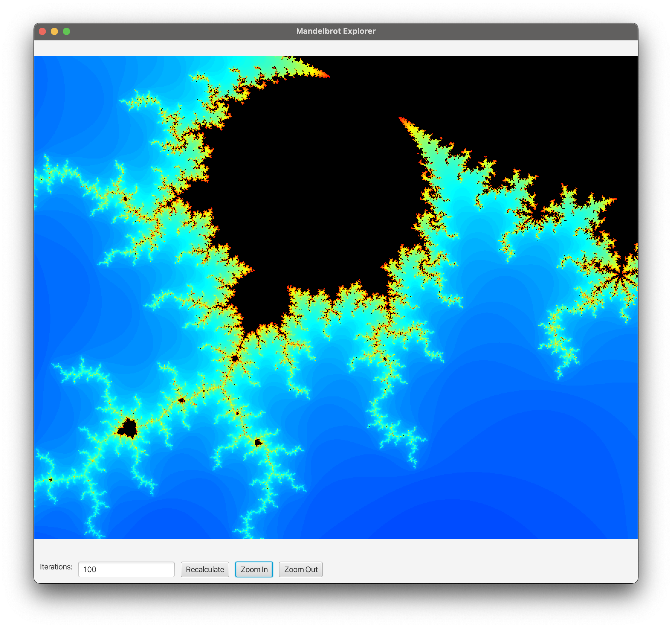Click the black dot below the main bulb's stem
Image resolution: width=672 pixels, height=628 pixels.
tap(235, 358)
